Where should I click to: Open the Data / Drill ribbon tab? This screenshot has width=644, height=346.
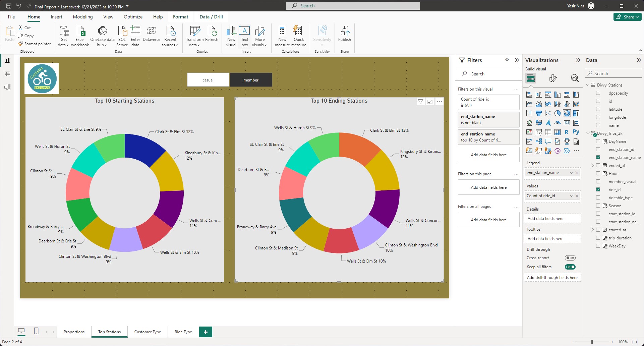click(211, 17)
